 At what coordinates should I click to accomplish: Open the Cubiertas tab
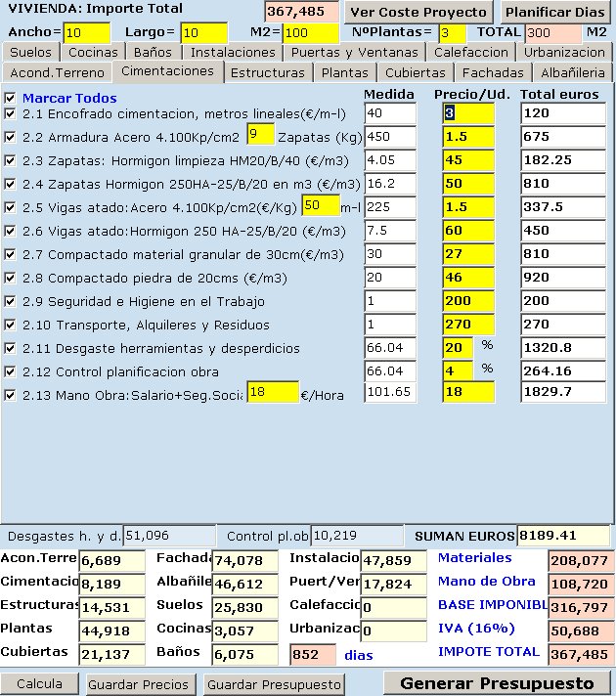coord(416,72)
